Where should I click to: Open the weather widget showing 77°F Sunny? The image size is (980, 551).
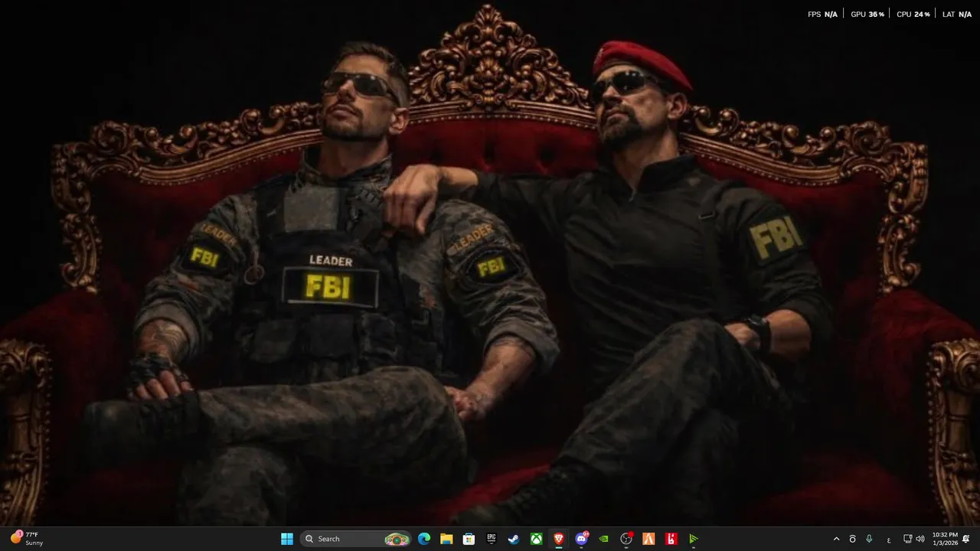(x=27, y=539)
